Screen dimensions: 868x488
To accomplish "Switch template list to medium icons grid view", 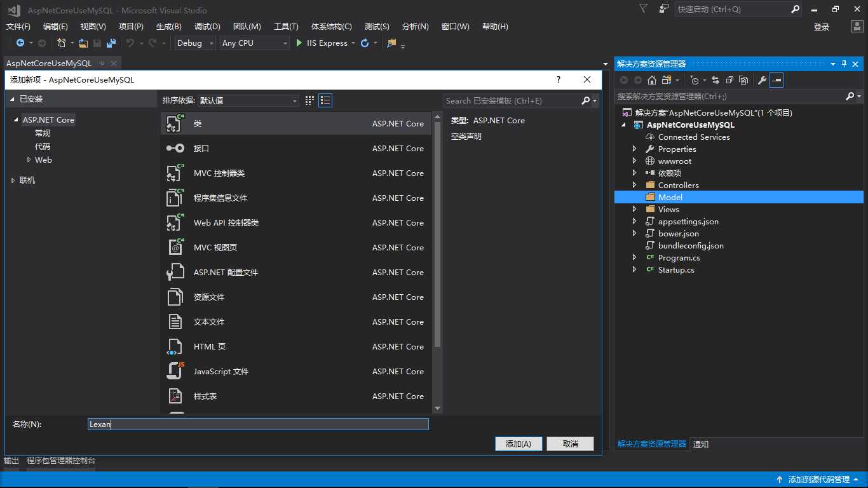I will [310, 100].
